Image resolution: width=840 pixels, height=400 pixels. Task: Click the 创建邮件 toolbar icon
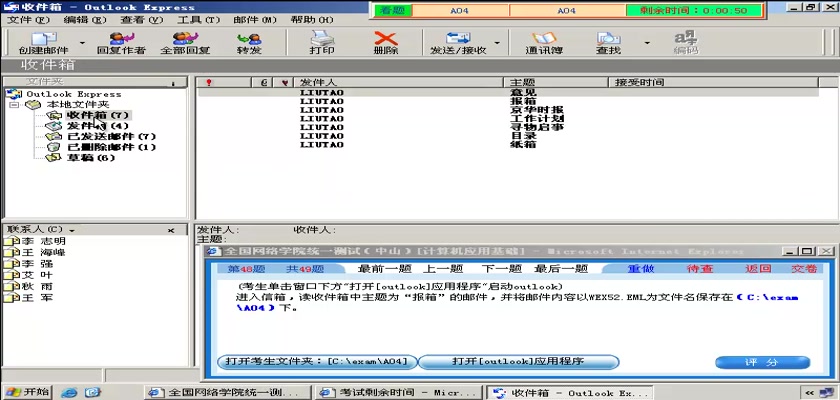click(43, 43)
